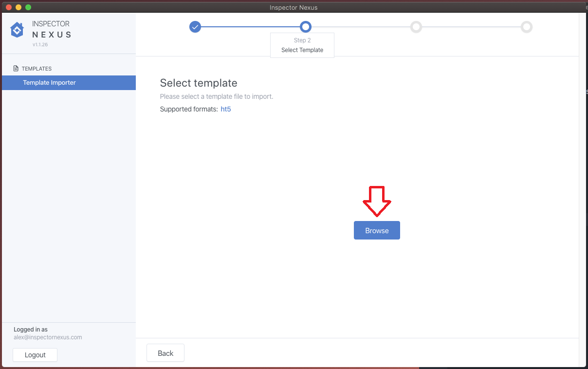The height and width of the screenshot is (369, 588).
Task: Close the window with the red button
Action: pos(9,7)
